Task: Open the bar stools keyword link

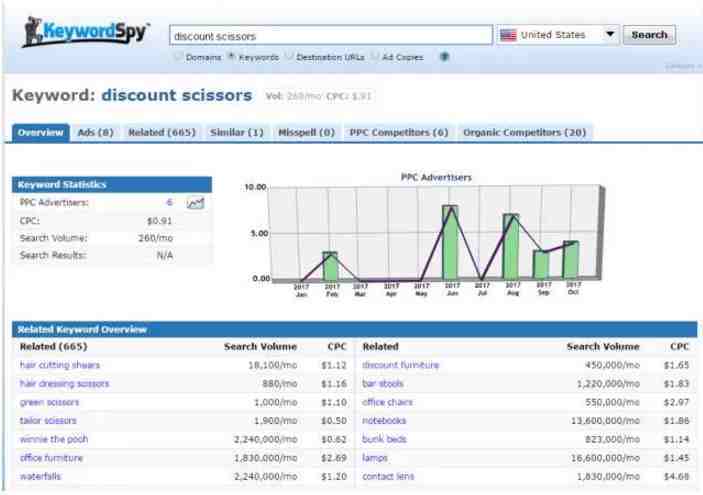Action: point(382,384)
